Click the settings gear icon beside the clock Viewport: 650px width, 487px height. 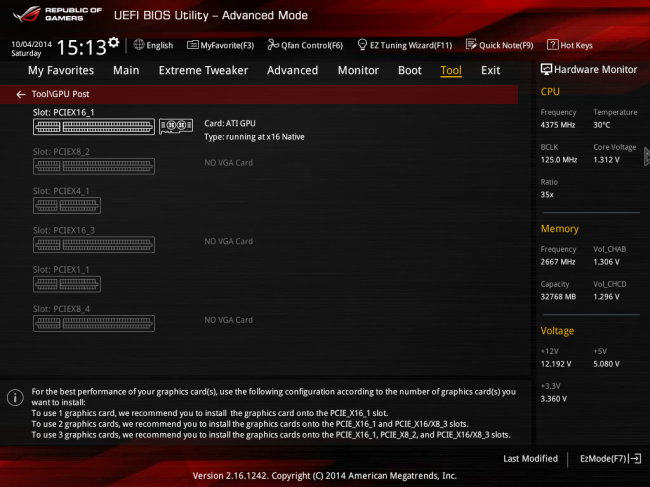tap(113, 43)
